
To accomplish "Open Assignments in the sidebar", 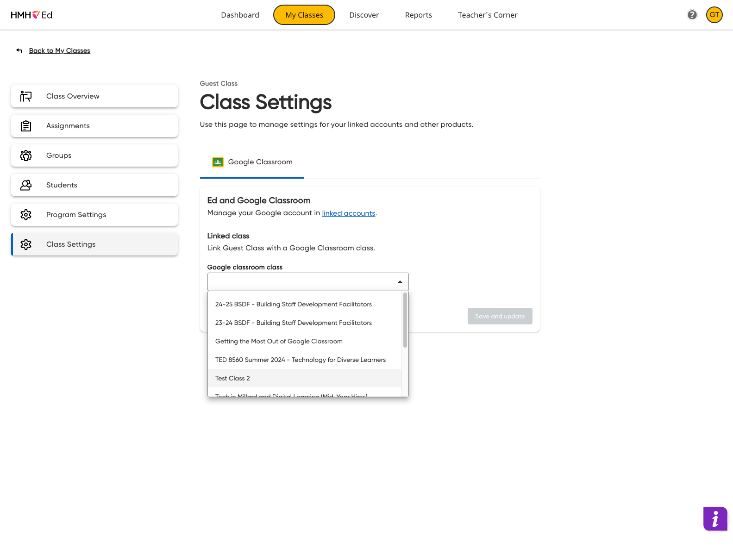I will click(x=94, y=126).
